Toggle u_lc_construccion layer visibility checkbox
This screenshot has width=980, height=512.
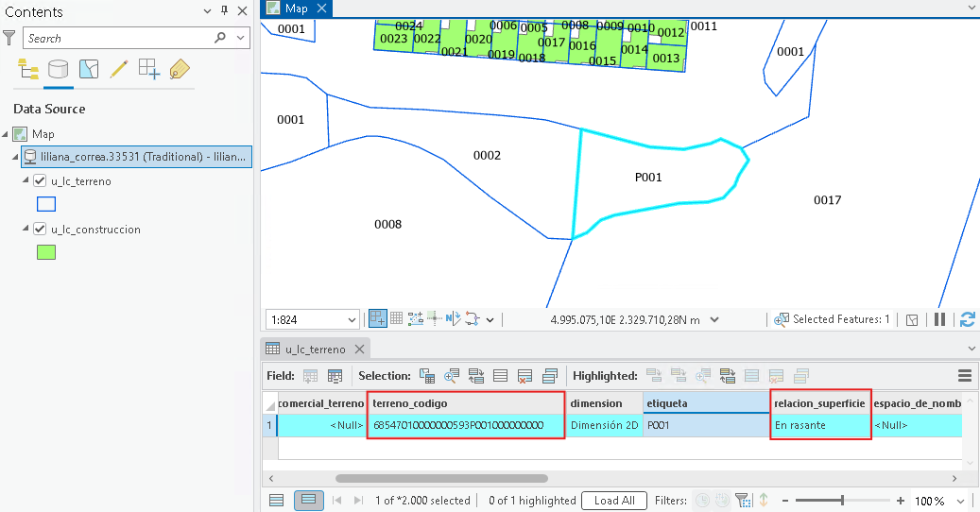pyautogui.click(x=40, y=230)
